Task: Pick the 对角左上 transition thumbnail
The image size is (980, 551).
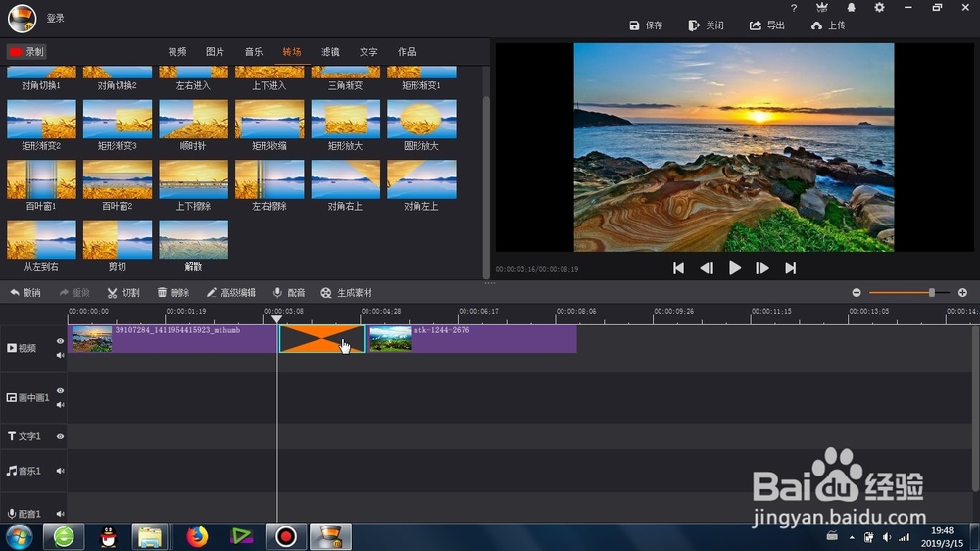Action: (x=421, y=179)
